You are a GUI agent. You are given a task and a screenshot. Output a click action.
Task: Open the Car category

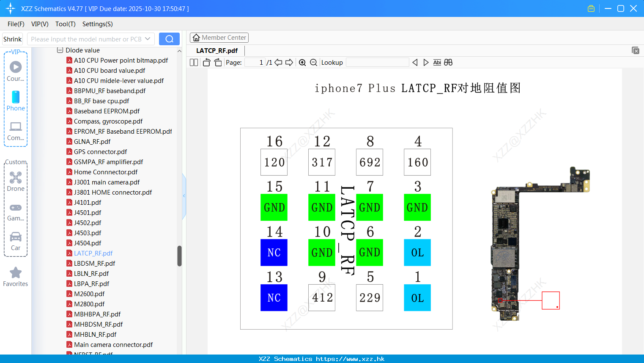(16, 241)
